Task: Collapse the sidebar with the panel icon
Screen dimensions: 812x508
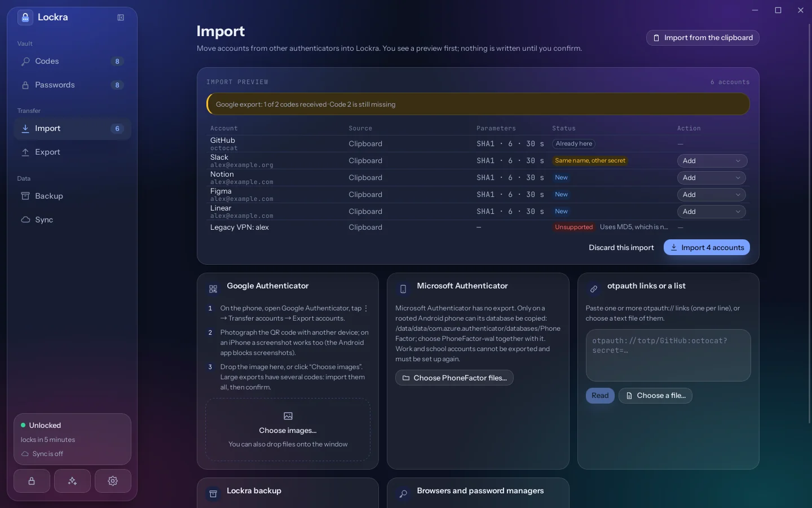Action: (121, 17)
